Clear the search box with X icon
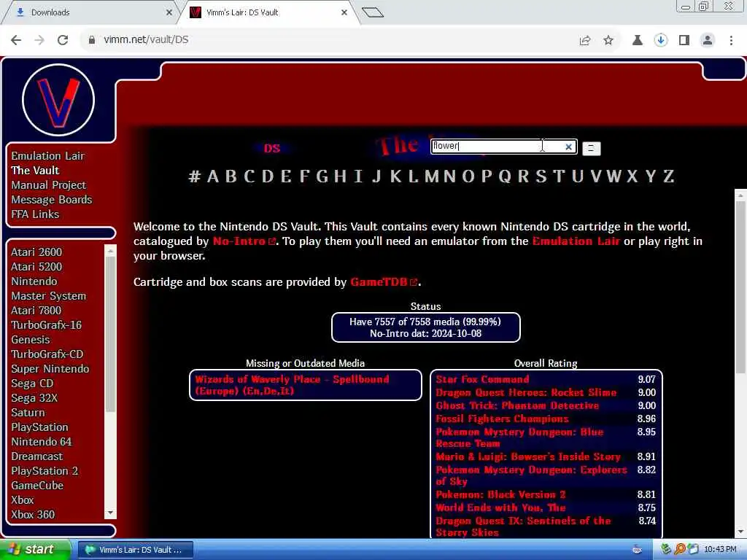Image resolution: width=747 pixels, height=560 pixels. [568, 147]
